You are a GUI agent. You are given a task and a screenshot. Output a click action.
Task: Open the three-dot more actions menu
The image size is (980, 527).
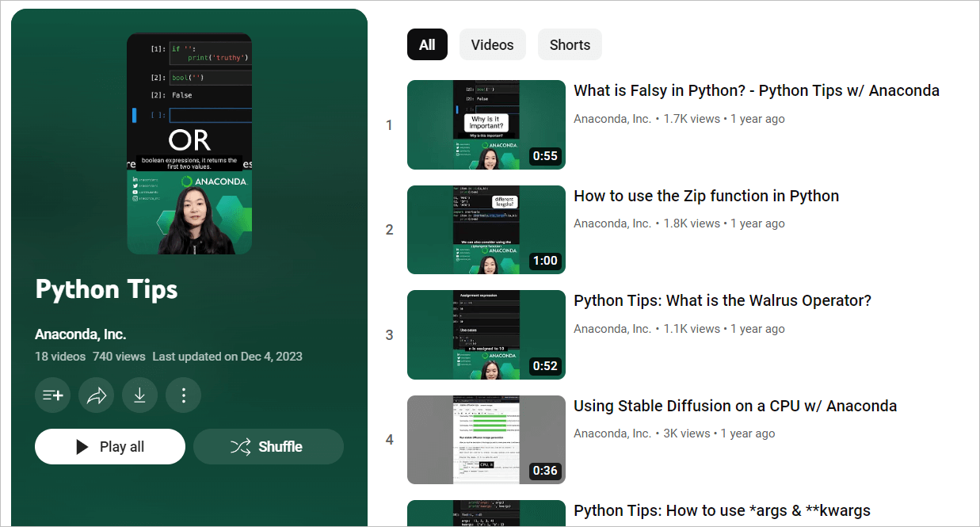184,395
